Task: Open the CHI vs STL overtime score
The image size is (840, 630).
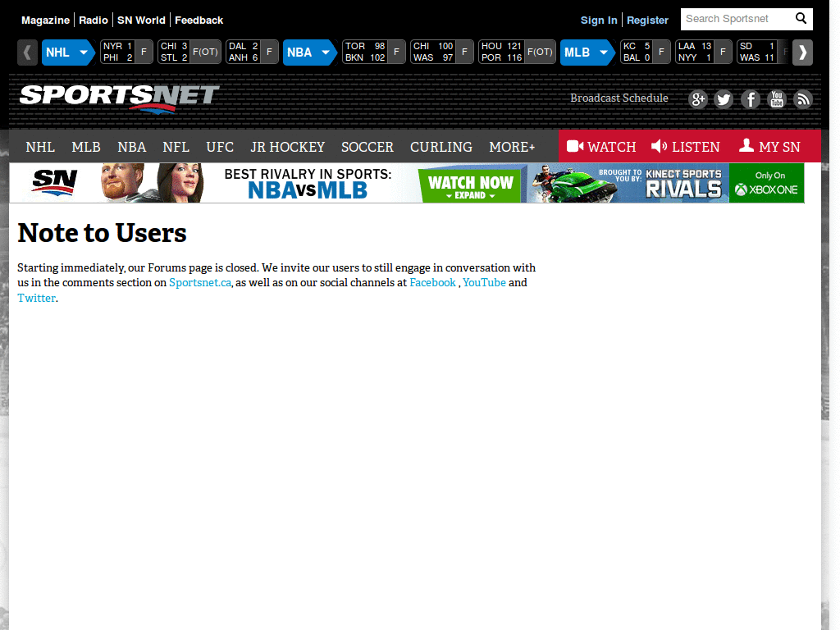Action: 189,52
